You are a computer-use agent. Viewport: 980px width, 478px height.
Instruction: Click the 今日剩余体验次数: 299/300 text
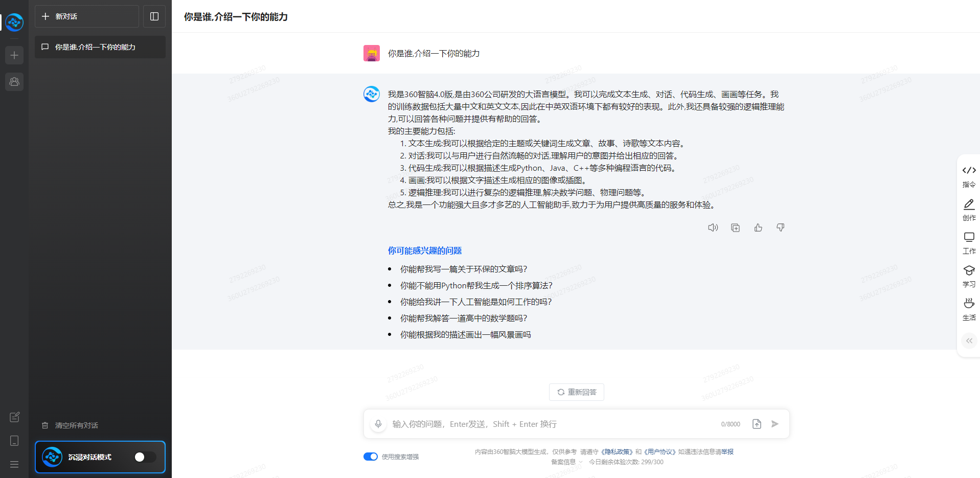626,462
